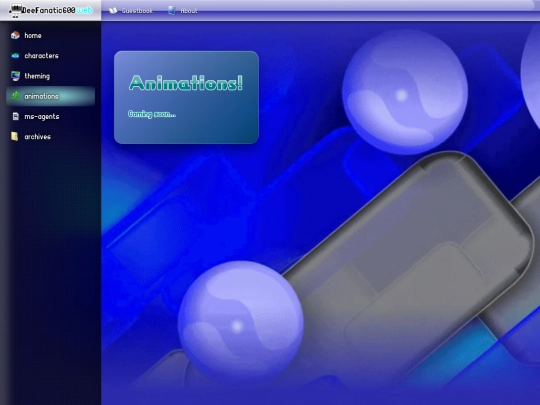540x405 pixels.
Task: Click the book icon next to Guestbook
Action: click(113, 11)
